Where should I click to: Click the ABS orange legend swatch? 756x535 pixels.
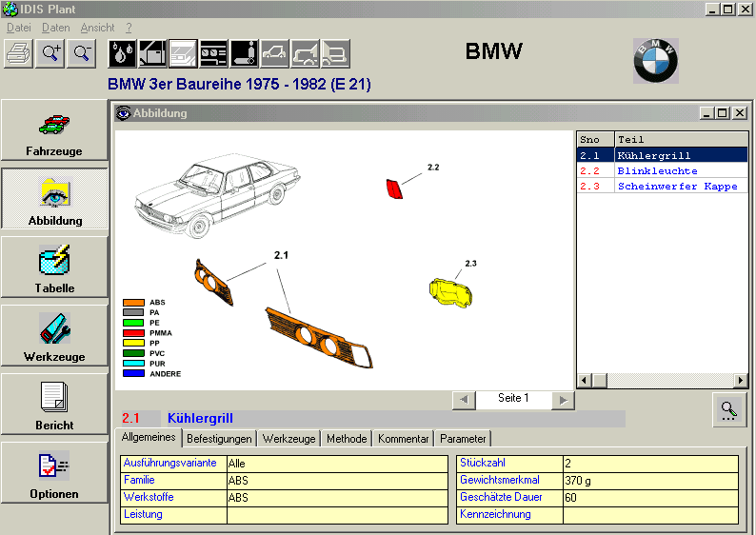(133, 302)
